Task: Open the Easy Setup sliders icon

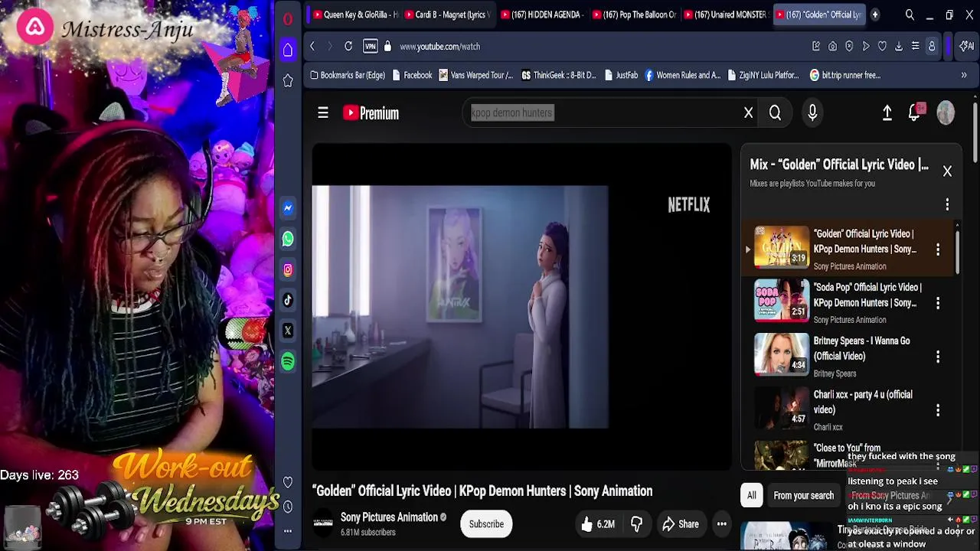Action: click(915, 47)
